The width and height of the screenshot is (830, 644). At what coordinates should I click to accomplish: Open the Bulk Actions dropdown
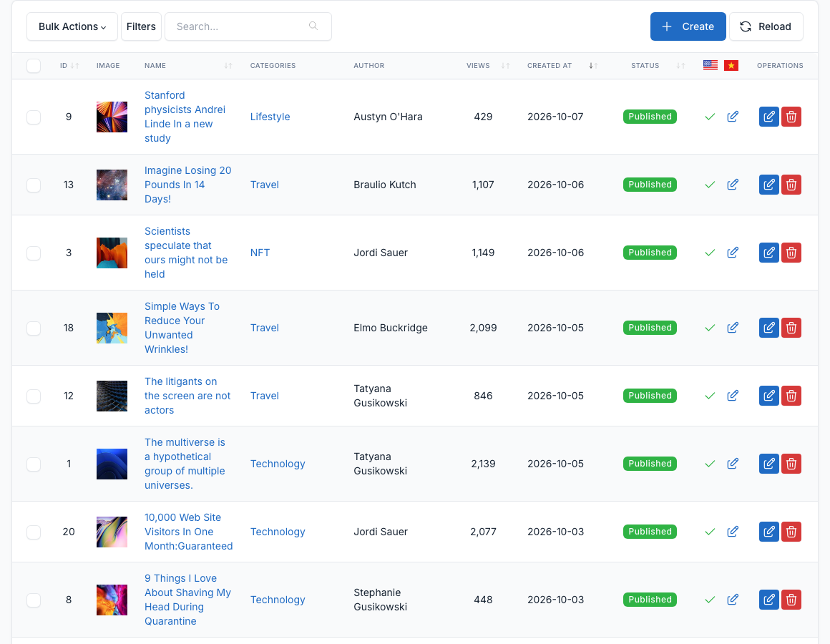click(72, 26)
